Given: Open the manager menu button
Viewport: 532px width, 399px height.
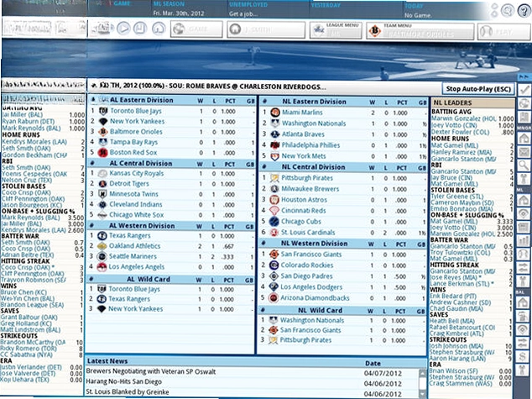Looking at the screenshot, I should coord(266,29).
